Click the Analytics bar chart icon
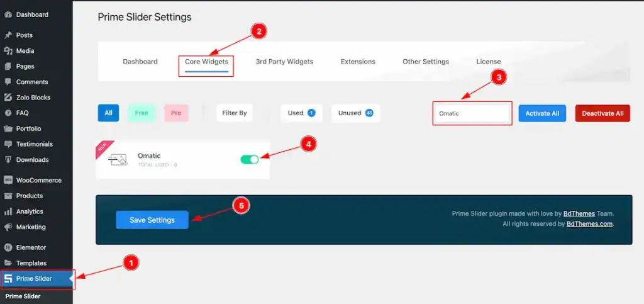 click(8, 211)
